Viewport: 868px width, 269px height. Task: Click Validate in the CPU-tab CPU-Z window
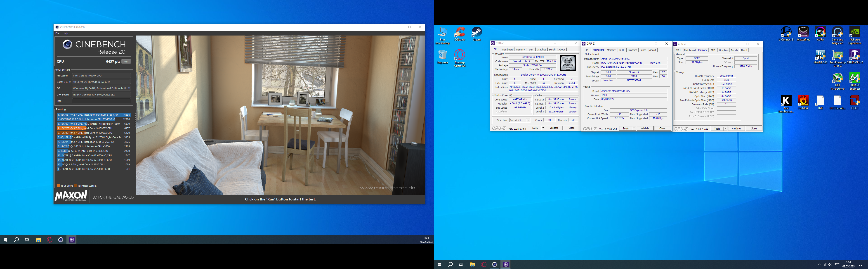click(x=554, y=128)
